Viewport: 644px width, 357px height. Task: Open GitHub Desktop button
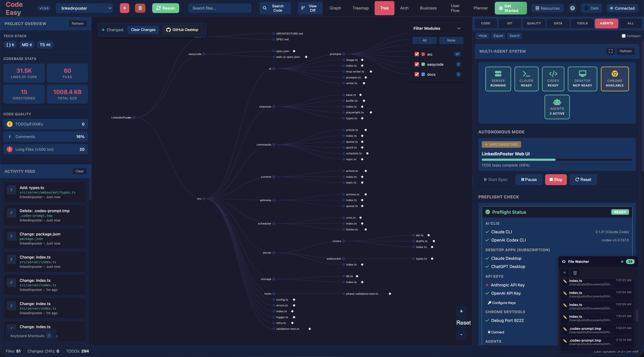coord(182,30)
